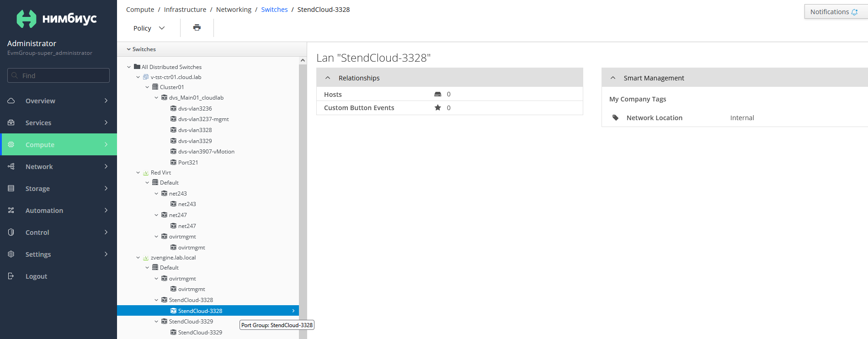Click the Overview cloud icon in the sidebar
868x339 pixels.
pyautogui.click(x=11, y=101)
